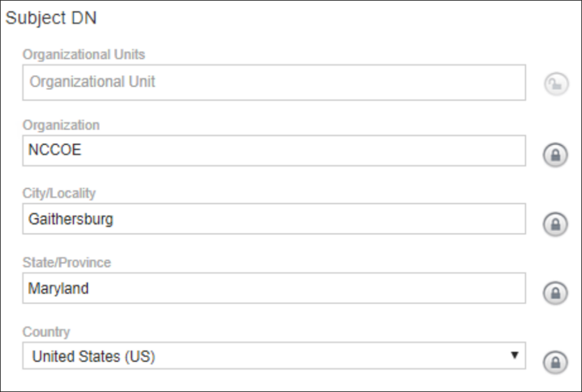Screen dimensions: 582x392
Task: Click the Subject DN section heading
Action: pos(51,18)
